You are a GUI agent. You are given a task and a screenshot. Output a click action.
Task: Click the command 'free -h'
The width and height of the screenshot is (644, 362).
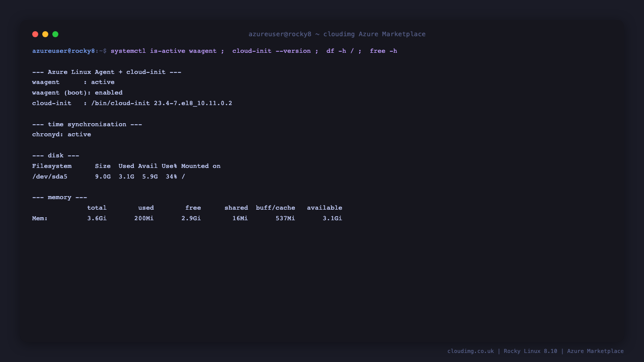click(x=383, y=51)
